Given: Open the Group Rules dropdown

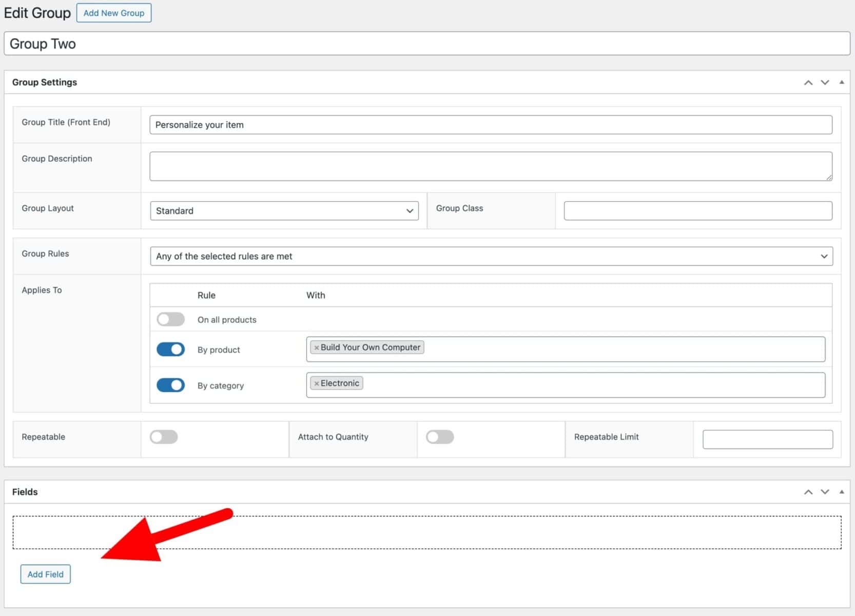Looking at the screenshot, I should click(x=491, y=256).
